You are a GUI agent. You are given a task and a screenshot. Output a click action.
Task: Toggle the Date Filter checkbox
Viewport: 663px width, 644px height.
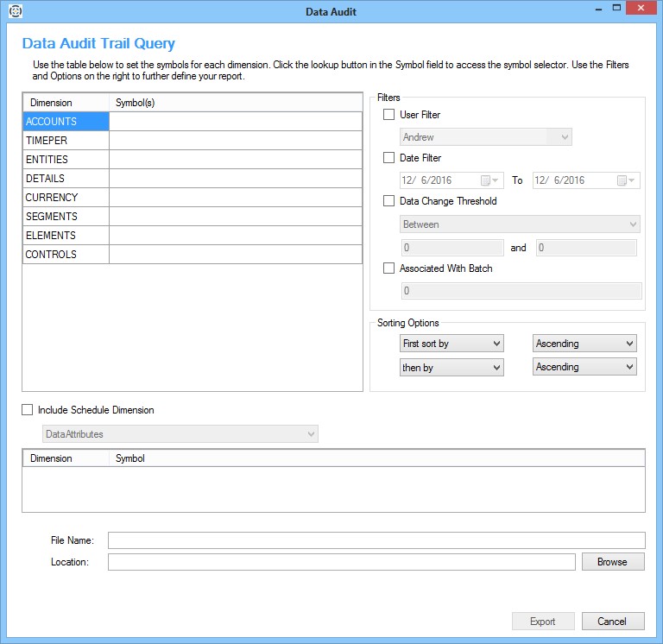(x=388, y=158)
